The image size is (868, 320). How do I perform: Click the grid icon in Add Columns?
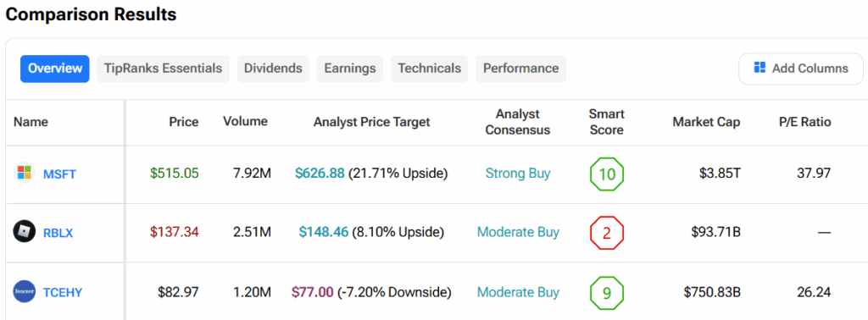(x=759, y=68)
